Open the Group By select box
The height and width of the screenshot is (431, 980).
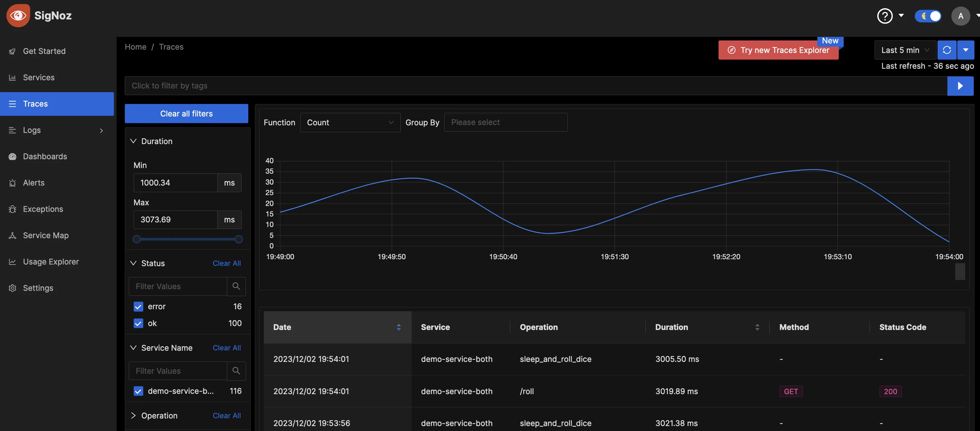[505, 122]
